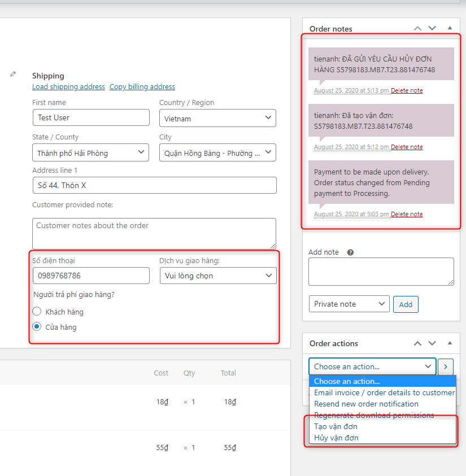The height and width of the screenshot is (476, 466).
Task: Click the Address line 1 field
Action: pos(155,185)
